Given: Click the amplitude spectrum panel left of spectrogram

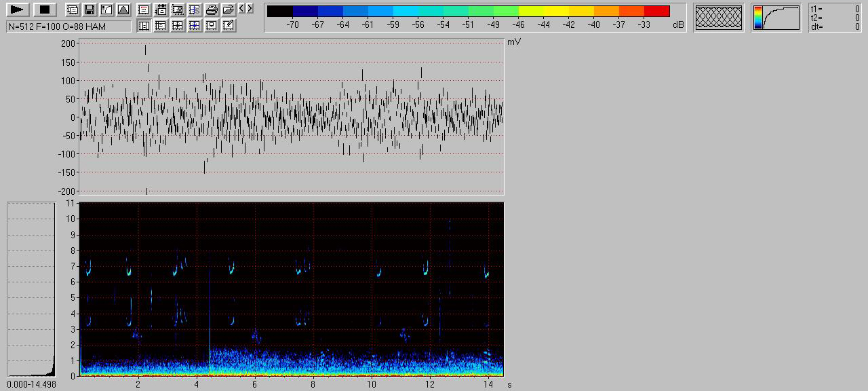Looking at the screenshot, I should pos(31,288).
